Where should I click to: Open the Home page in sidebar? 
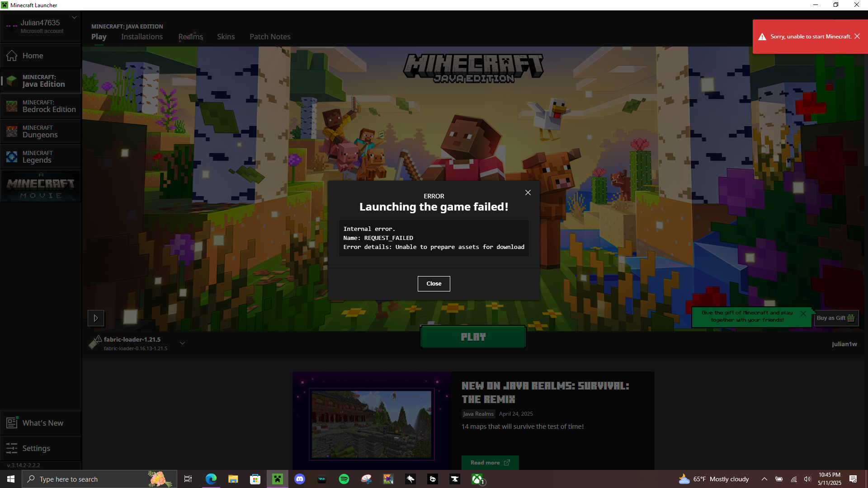(x=33, y=56)
